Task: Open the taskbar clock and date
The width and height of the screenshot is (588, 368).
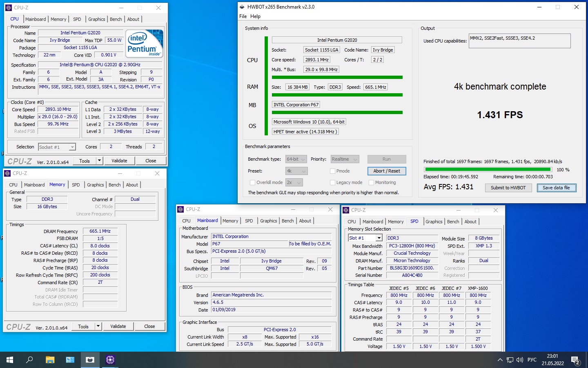Action: pos(552,360)
